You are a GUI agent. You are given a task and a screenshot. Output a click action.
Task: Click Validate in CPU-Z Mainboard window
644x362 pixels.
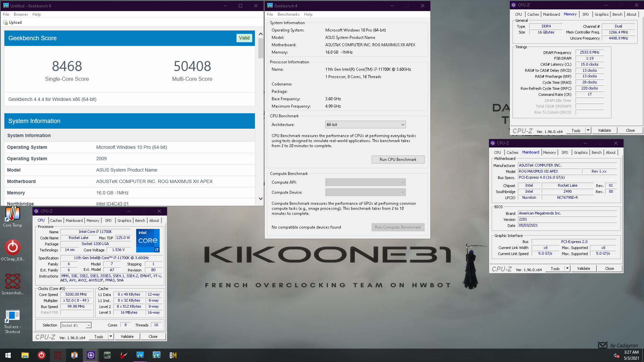(x=584, y=268)
